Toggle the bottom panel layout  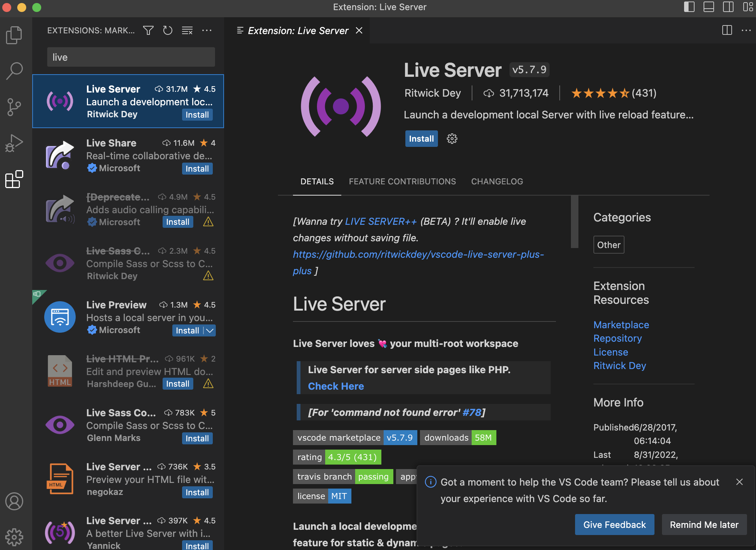[x=708, y=7]
